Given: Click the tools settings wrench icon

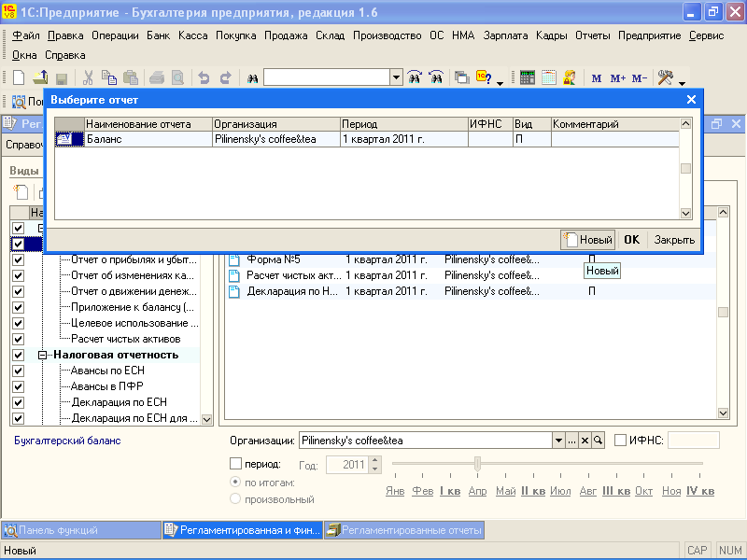Looking at the screenshot, I should tap(665, 77).
